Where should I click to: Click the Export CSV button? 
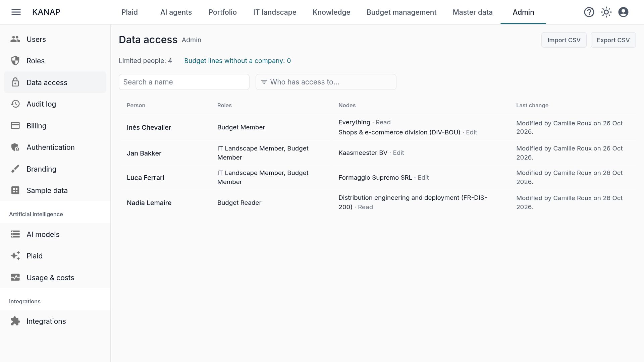click(613, 40)
